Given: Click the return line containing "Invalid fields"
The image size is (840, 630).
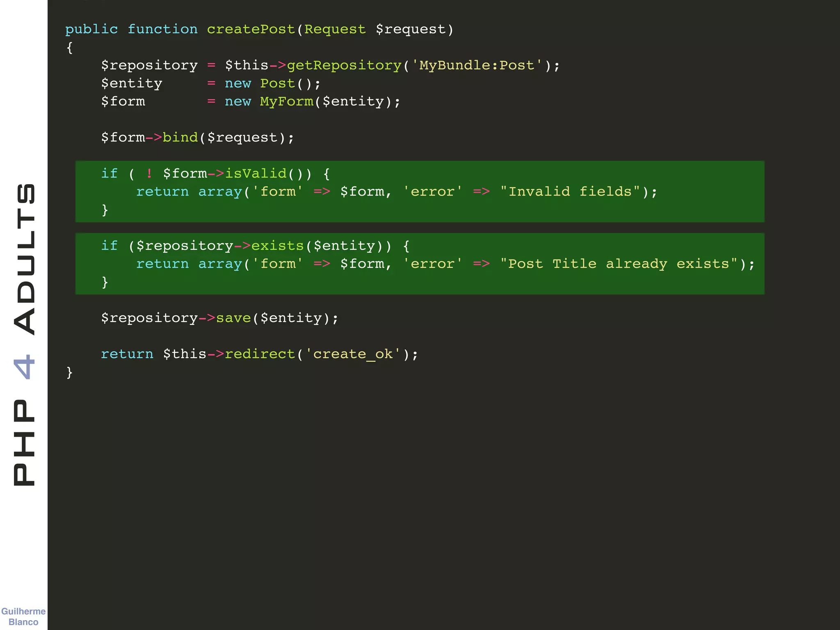Looking at the screenshot, I should pyautogui.click(x=397, y=192).
